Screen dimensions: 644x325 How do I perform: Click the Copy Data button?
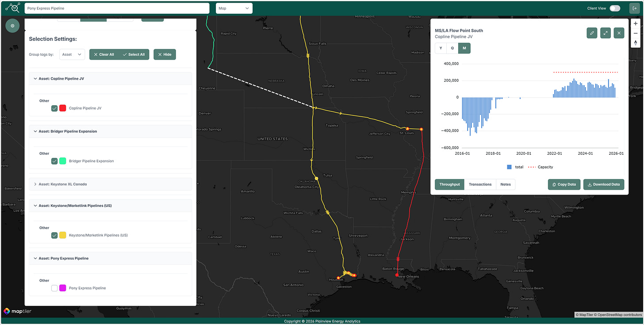click(564, 184)
